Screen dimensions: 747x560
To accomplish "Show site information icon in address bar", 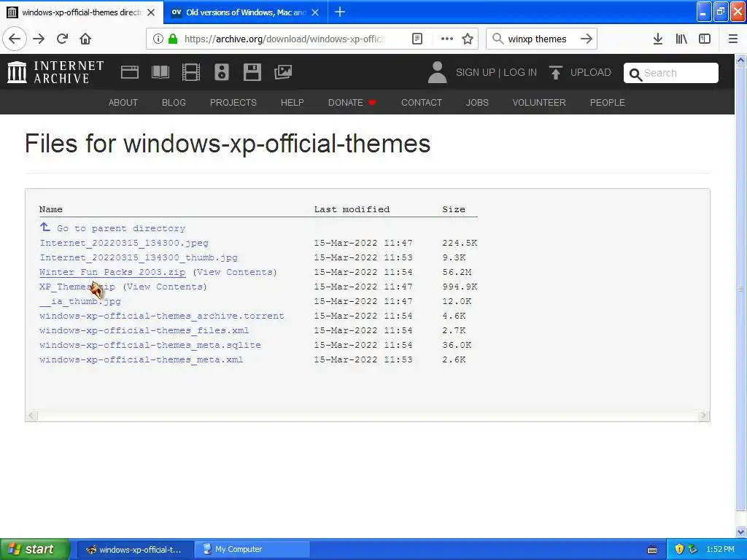I will 158,39.
